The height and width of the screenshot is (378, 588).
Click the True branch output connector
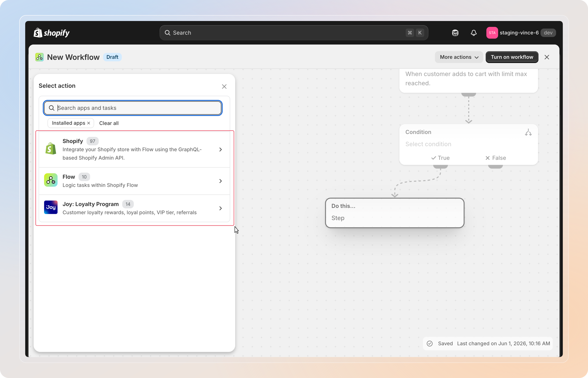point(440,166)
